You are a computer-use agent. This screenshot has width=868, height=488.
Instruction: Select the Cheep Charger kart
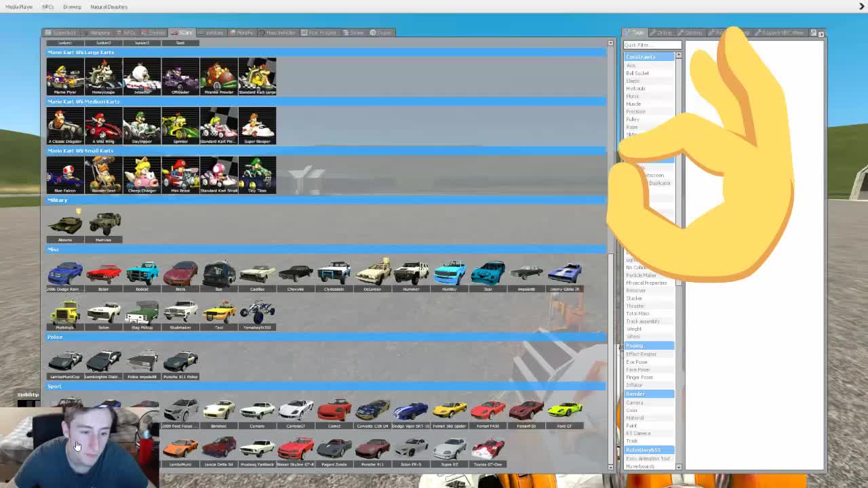click(x=142, y=175)
